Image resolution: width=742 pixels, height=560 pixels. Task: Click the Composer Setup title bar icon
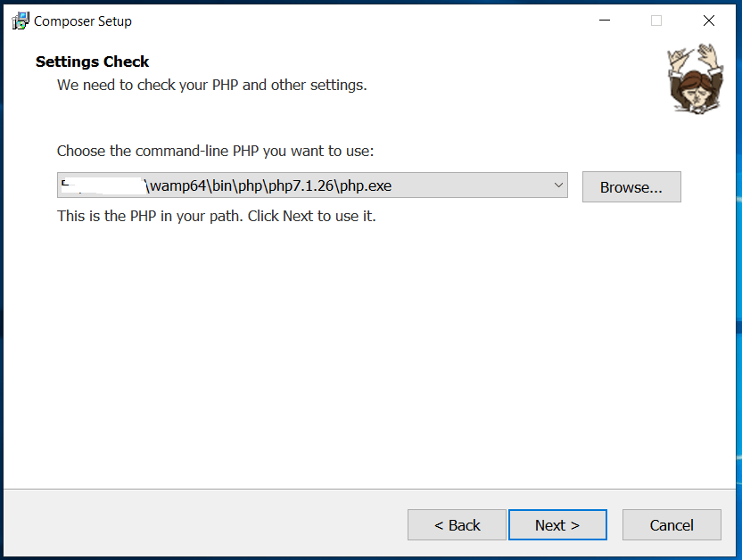[x=19, y=20]
